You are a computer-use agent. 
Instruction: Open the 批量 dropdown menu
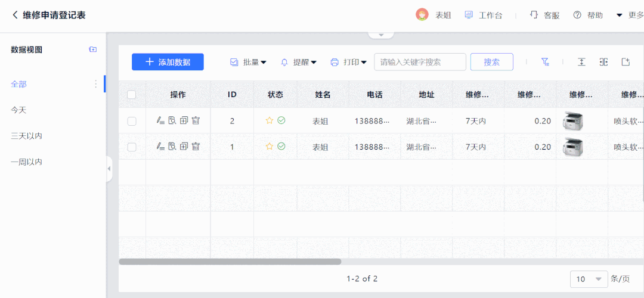248,62
